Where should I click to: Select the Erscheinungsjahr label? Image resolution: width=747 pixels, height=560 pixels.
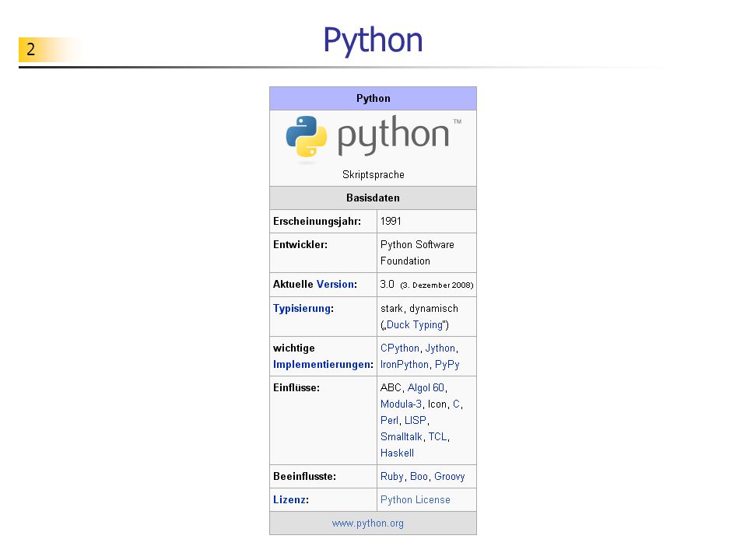click(317, 222)
